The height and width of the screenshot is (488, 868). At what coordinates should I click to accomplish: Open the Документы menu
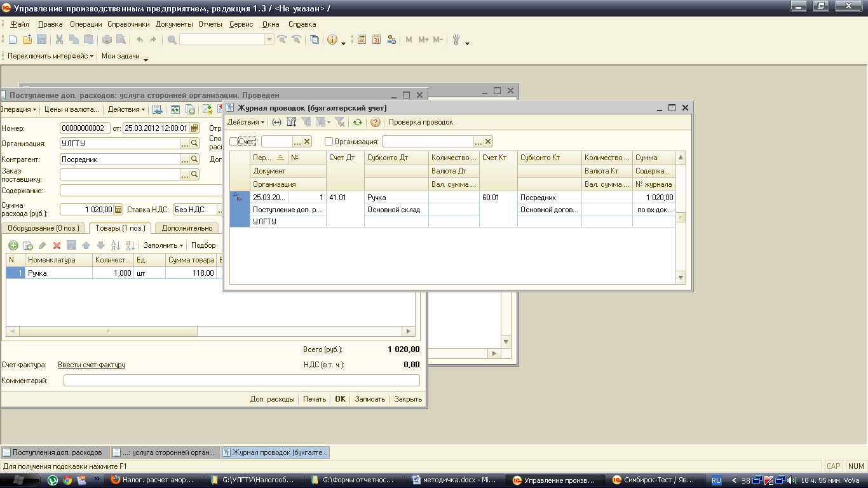174,24
